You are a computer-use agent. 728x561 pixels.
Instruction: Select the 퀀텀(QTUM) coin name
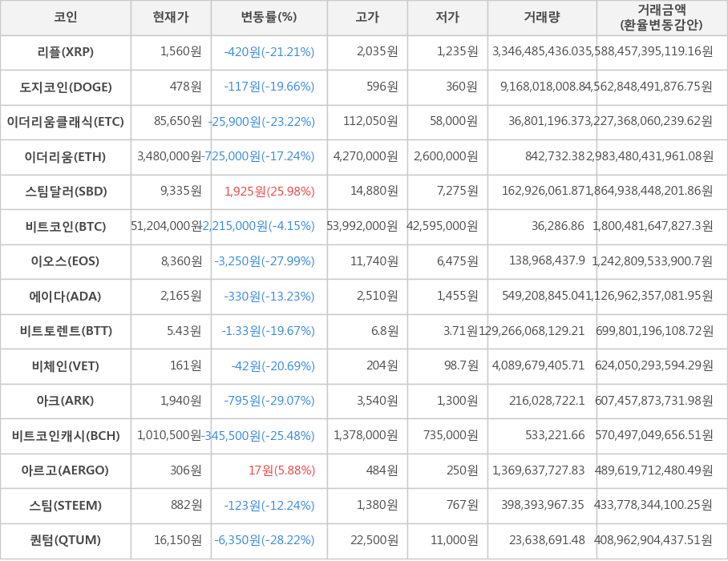click(x=65, y=540)
